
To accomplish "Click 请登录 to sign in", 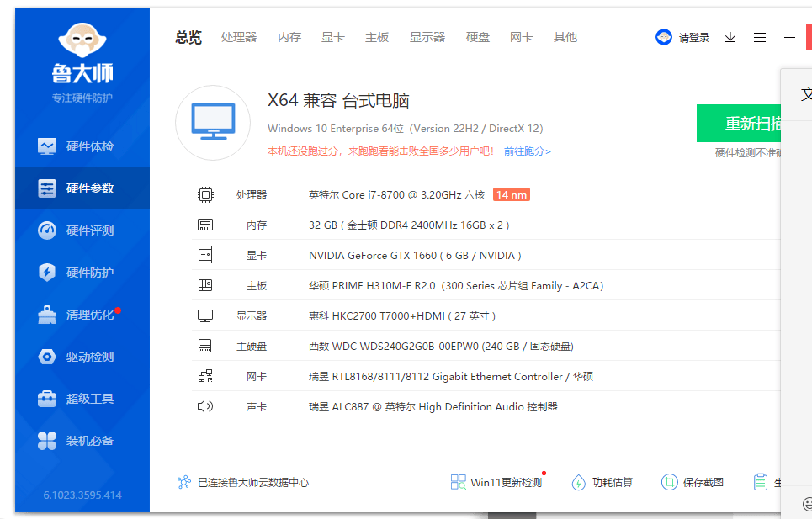I will (x=694, y=38).
